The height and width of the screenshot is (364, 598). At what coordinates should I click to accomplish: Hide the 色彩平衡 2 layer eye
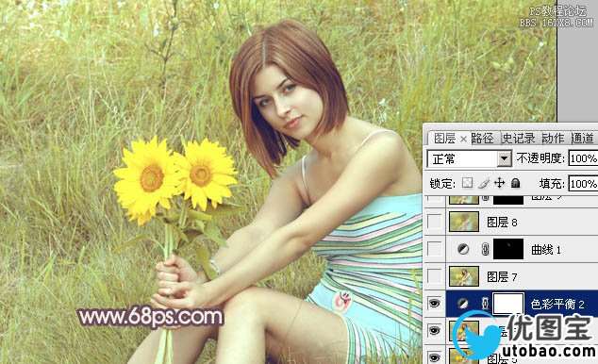tap(434, 304)
